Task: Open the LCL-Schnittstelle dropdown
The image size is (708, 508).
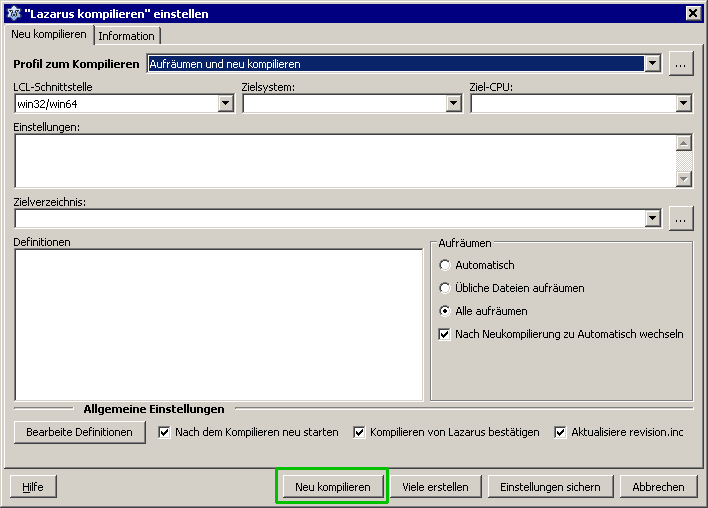Action: 225,103
